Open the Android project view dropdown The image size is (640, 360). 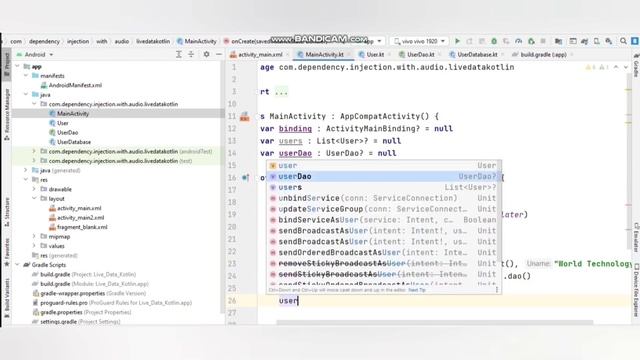[35, 54]
